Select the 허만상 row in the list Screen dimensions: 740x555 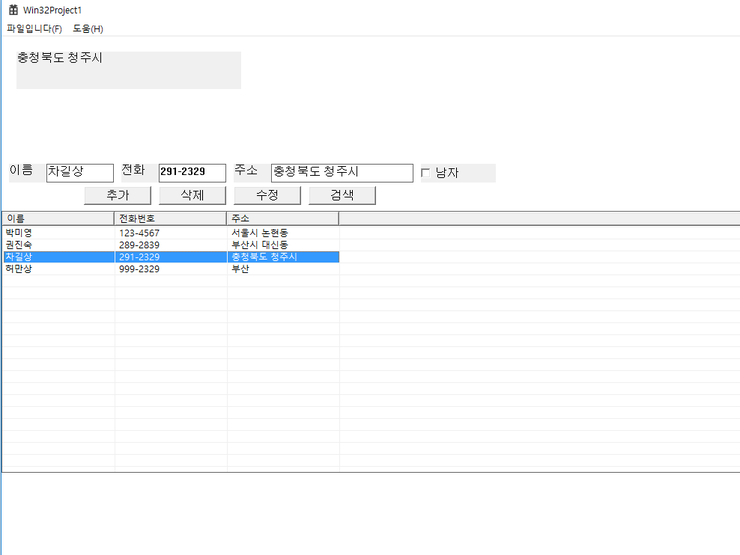(171, 269)
